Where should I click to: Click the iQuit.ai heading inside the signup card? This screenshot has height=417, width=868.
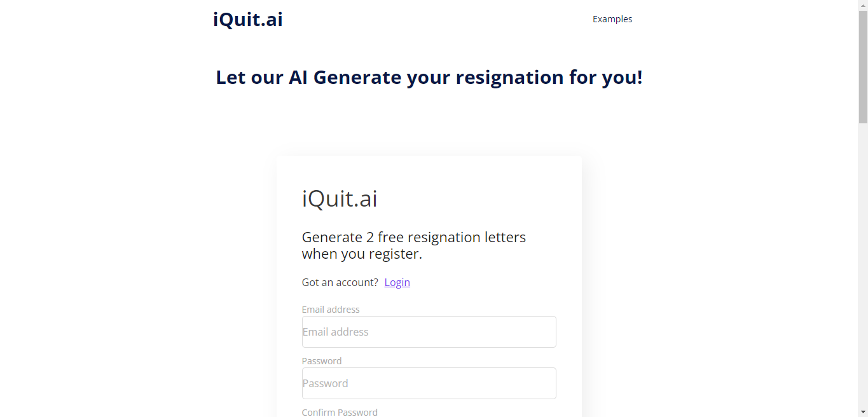[340, 199]
